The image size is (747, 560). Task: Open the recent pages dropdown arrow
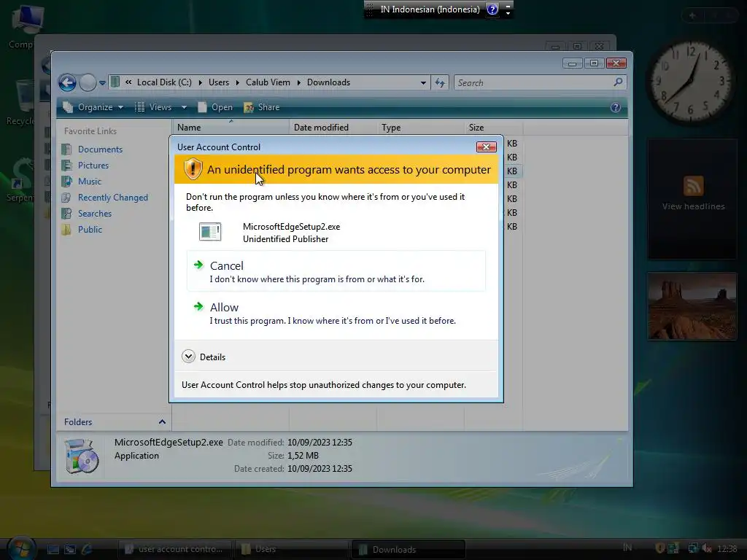click(102, 83)
